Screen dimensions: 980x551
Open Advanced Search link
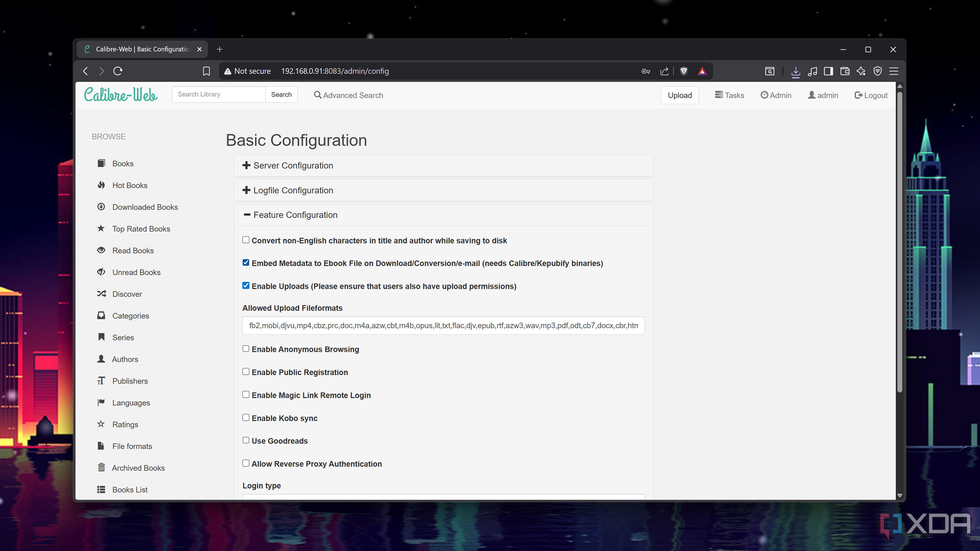(x=348, y=95)
